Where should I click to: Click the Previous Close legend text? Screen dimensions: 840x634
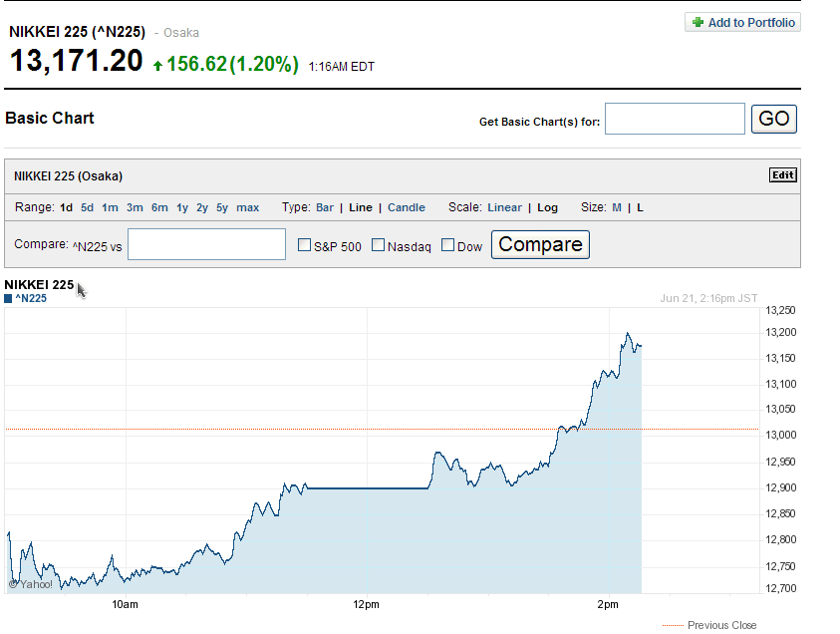click(721, 625)
